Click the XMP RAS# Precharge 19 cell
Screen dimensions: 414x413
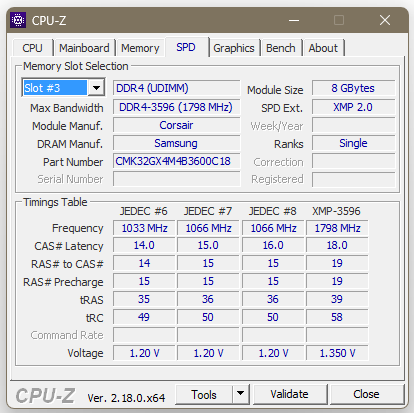(x=337, y=281)
